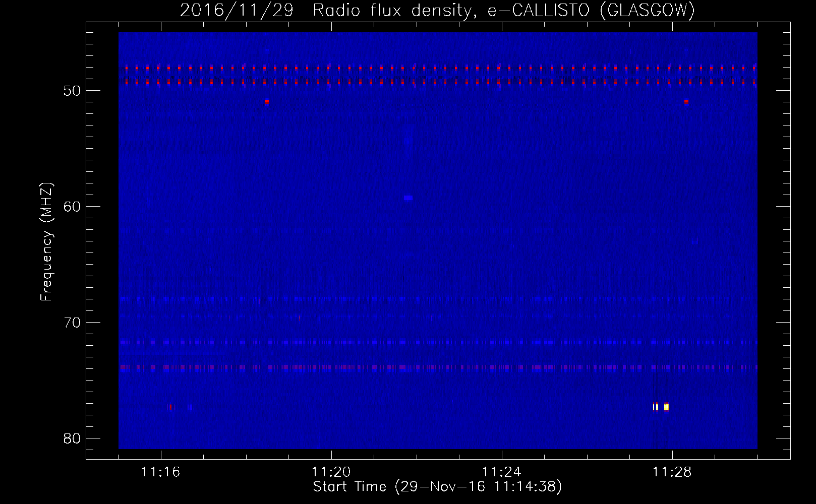The height and width of the screenshot is (504, 816).
Task: Click the 70 frequency tick label
Action: [72, 323]
